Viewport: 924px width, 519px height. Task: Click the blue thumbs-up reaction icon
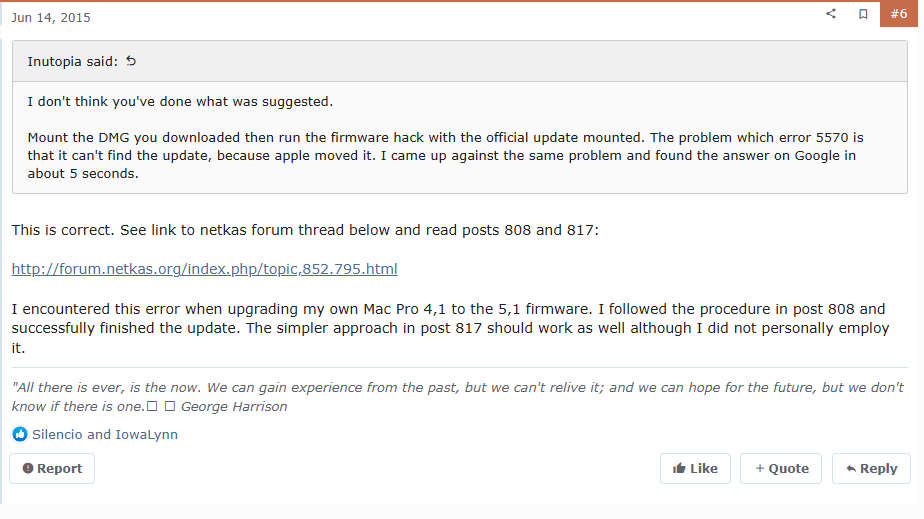coord(20,434)
